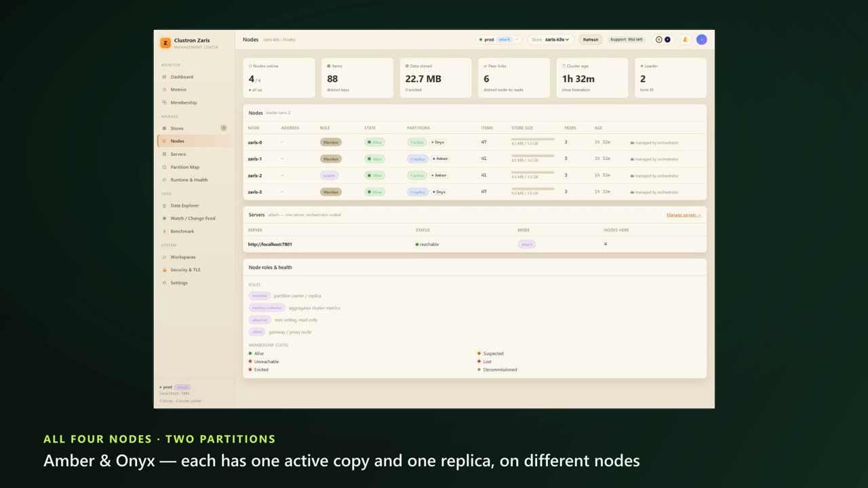This screenshot has width=868, height=488.
Task: Click the Partition Map icon
Action: click(x=164, y=167)
